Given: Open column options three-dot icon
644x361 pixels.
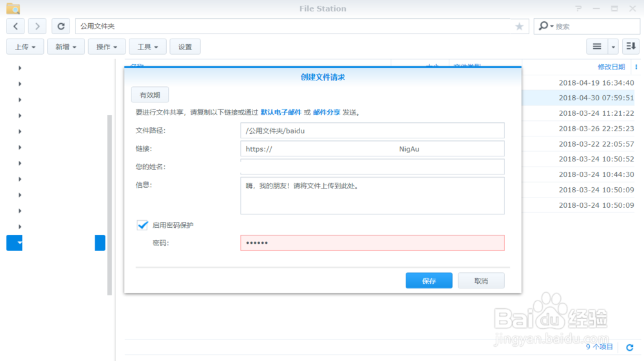Looking at the screenshot, I should pyautogui.click(x=636, y=67).
